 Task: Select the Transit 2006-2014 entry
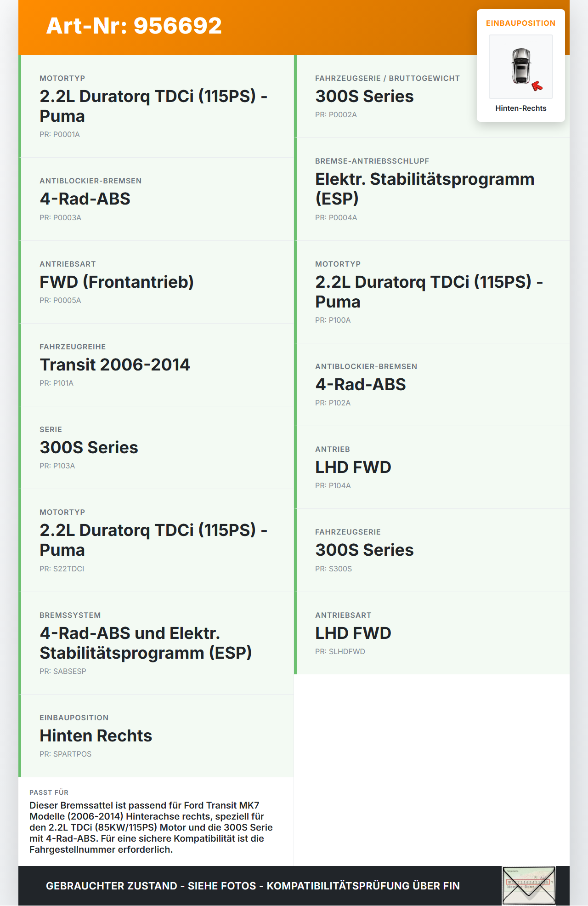pos(115,365)
